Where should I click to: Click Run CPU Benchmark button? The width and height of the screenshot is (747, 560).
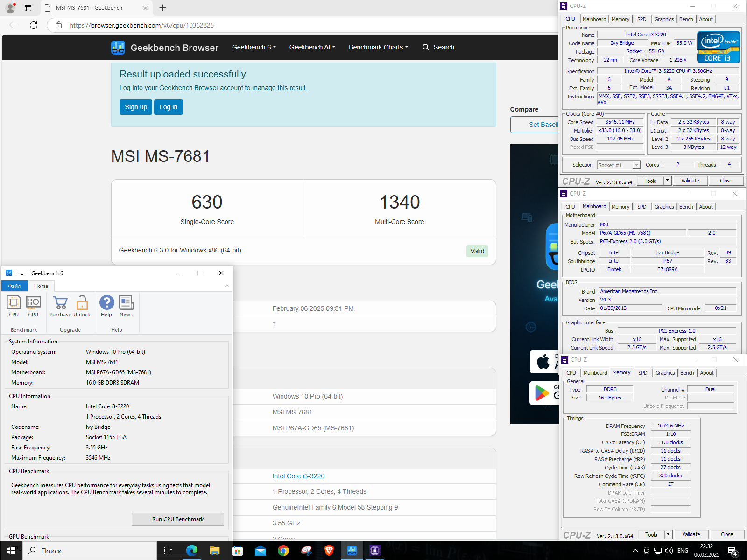click(x=178, y=519)
